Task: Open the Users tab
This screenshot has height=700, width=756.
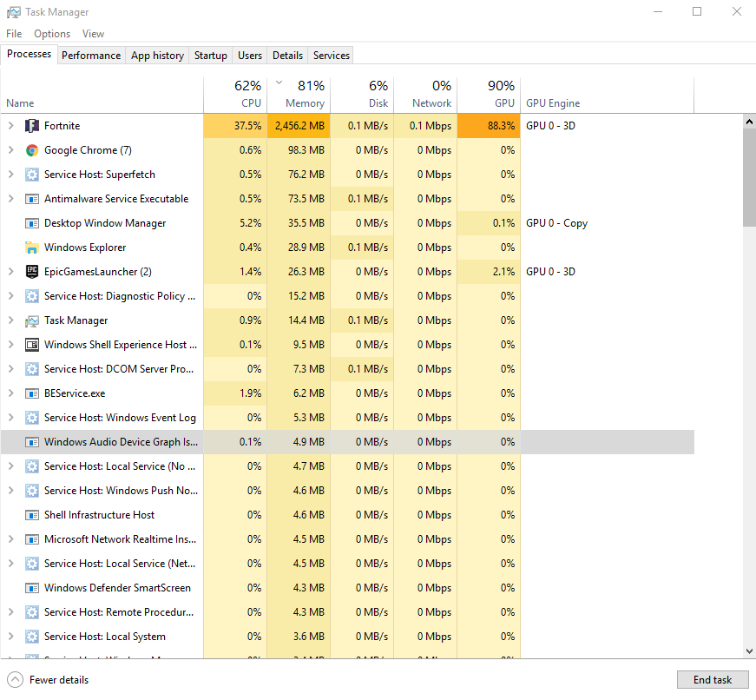Action: point(250,56)
